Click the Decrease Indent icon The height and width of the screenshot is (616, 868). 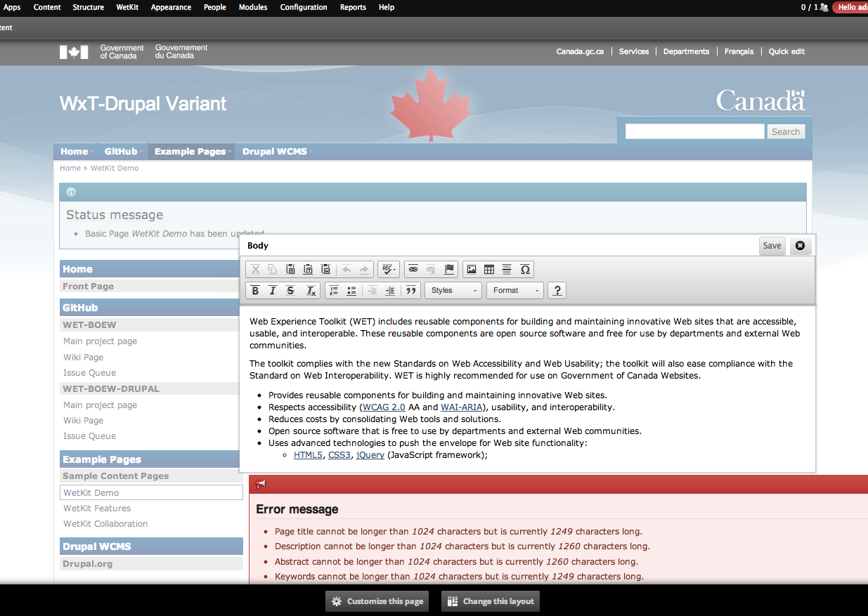click(x=373, y=290)
